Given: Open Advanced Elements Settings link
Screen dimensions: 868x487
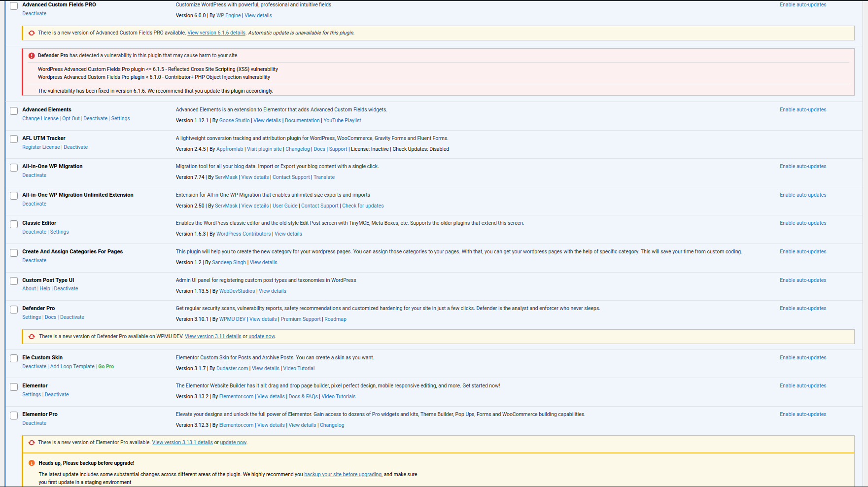Looking at the screenshot, I should click(x=120, y=119).
